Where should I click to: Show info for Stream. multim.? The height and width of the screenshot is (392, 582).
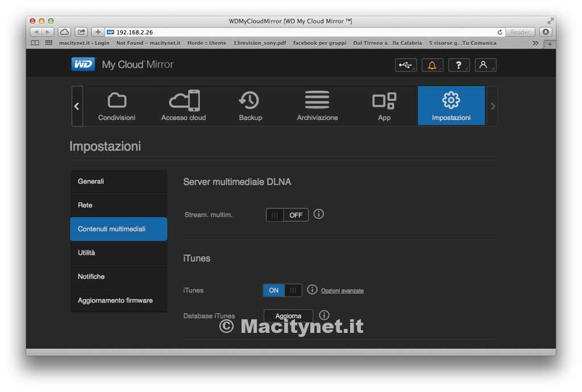(318, 214)
